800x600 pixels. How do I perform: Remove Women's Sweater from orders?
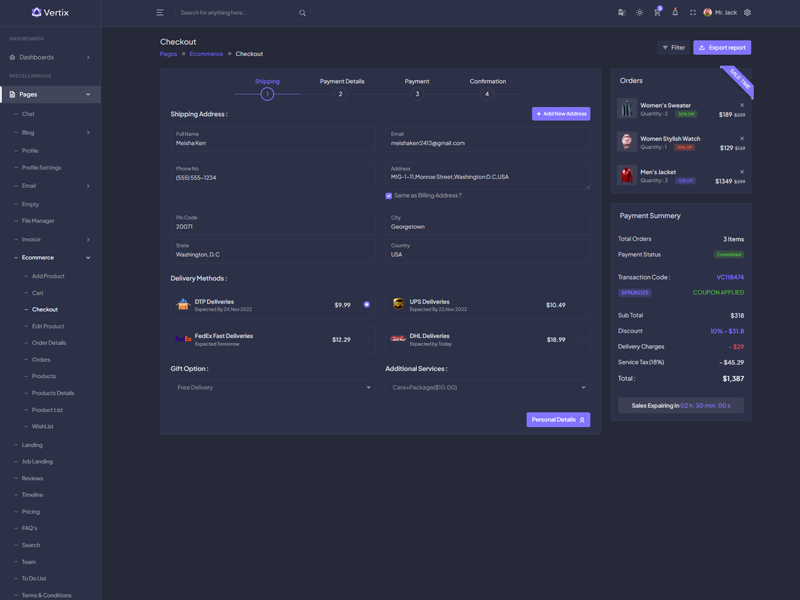(x=742, y=105)
